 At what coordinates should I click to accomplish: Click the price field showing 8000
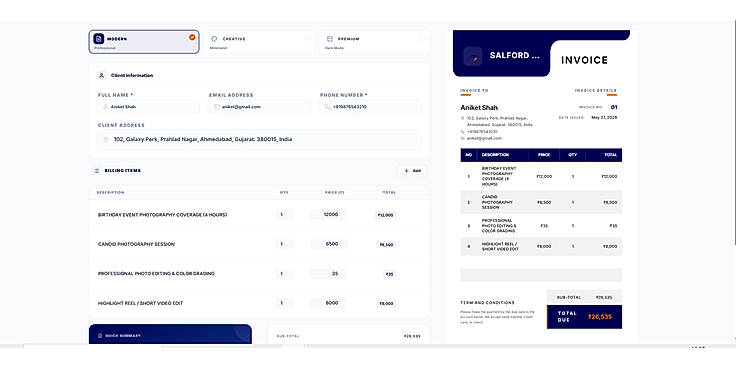329,303
